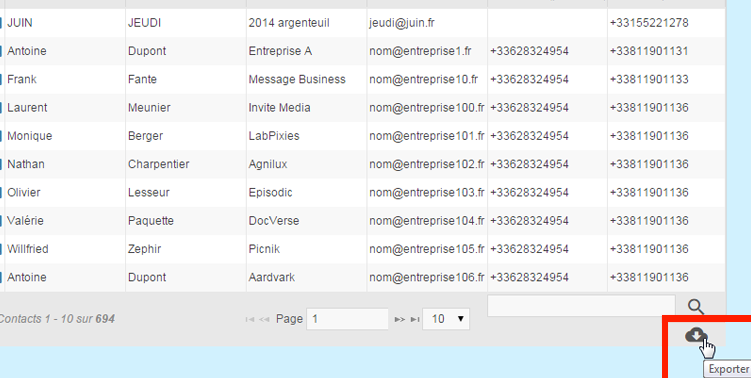Image resolution: width=751 pixels, height=378 pixels.
Task: Click email nom@entreprise1.fr
Action: click(420, 51)
